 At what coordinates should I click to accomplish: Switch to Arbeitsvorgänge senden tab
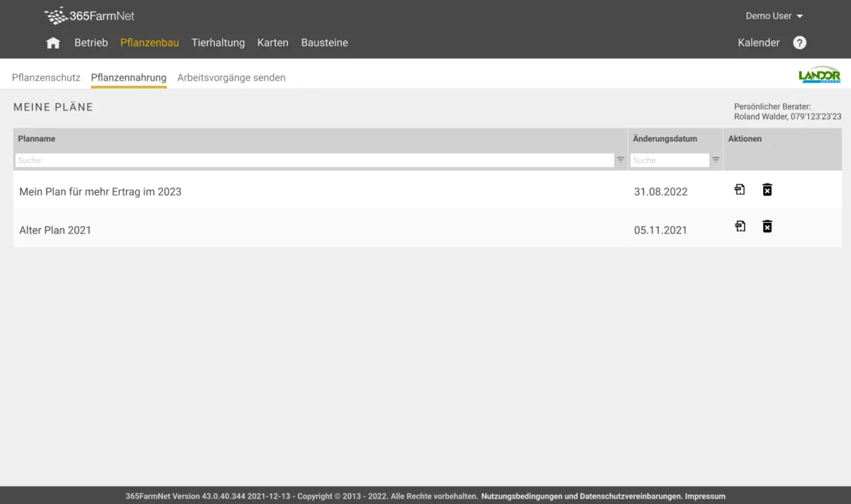[231, 78]
